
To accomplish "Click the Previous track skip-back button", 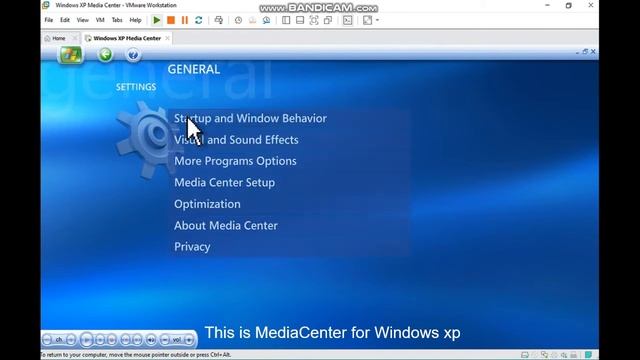I will [126, 340].
